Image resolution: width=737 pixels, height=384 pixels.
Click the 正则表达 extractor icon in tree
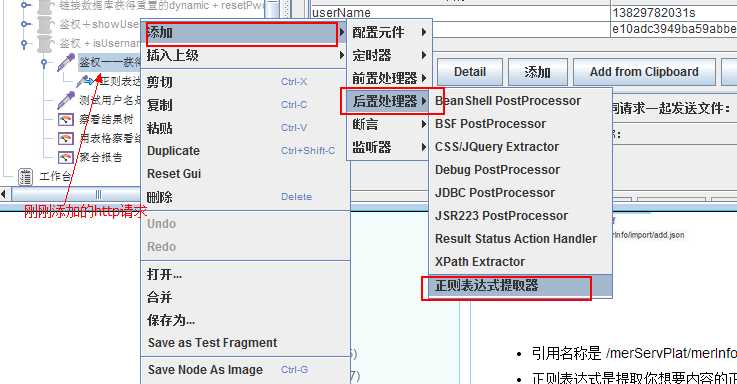pos(86,81)
